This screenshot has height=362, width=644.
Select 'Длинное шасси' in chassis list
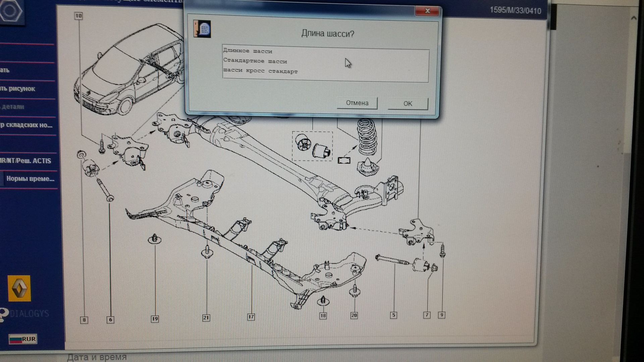click(248, 51)
